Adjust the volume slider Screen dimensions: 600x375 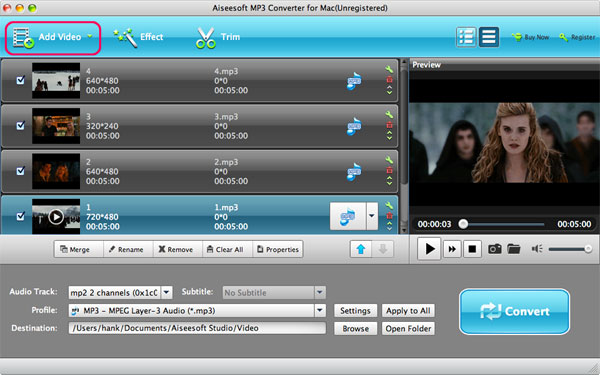click(x=570, y=249)
